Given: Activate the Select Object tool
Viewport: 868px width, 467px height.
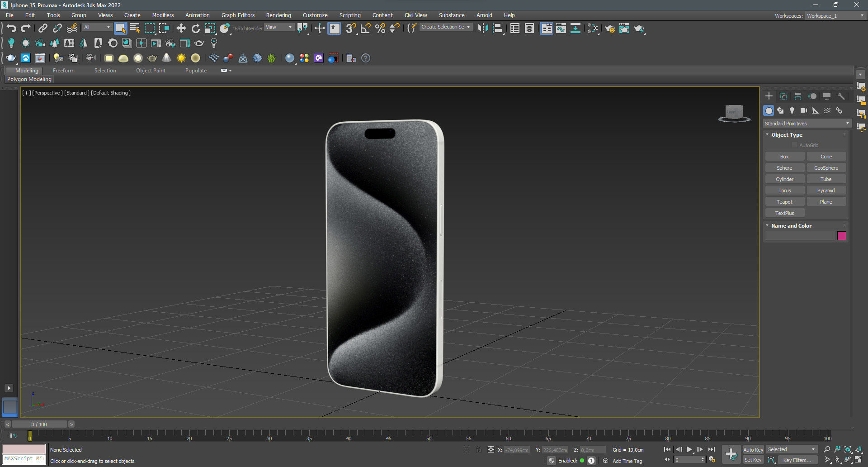Looking at the screenshot, I should click(120, 28).
